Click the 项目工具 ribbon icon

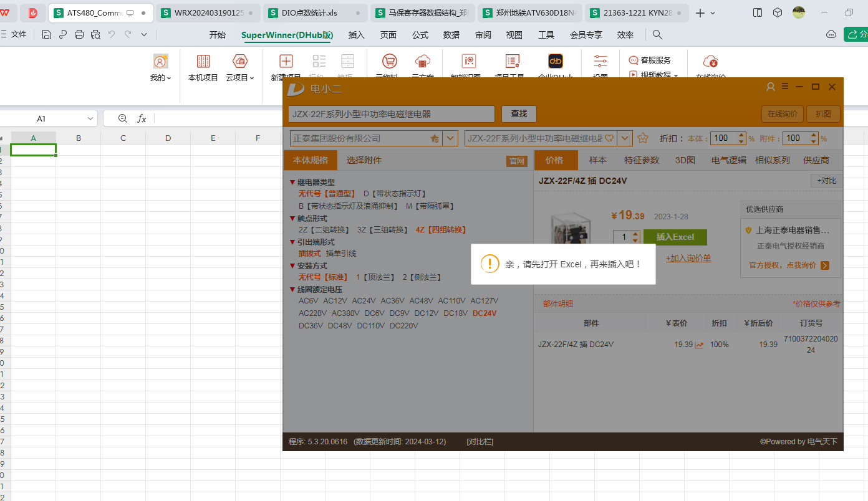coord(513,61)
